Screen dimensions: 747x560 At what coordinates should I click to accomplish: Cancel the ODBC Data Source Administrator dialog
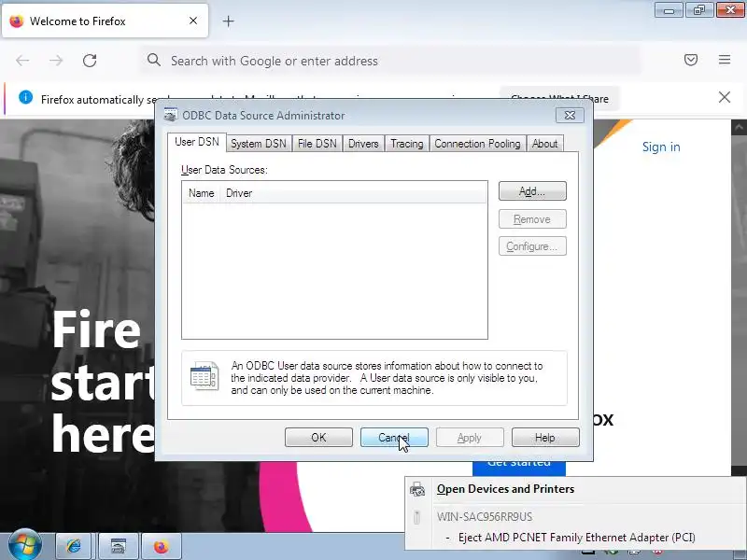pyautogui.click(x=394, y=438)
